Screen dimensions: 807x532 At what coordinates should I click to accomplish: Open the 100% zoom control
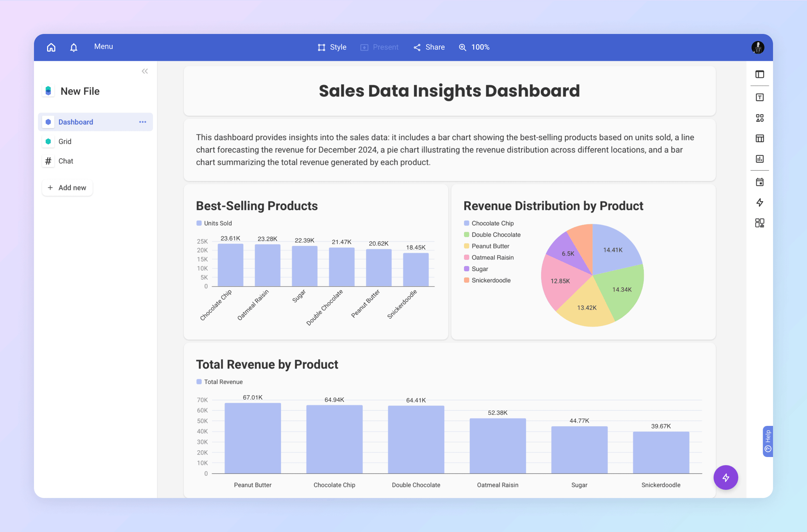pyautogui.click(x=474, y=47)
